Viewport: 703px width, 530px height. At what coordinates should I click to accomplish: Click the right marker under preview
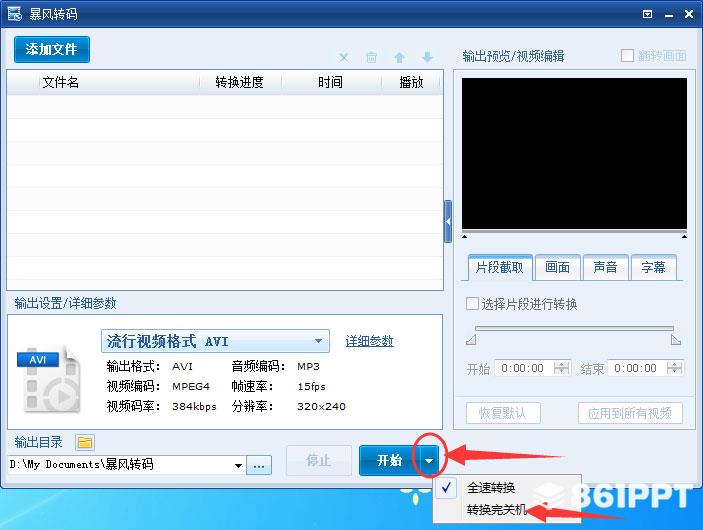[x=684, y=236]
